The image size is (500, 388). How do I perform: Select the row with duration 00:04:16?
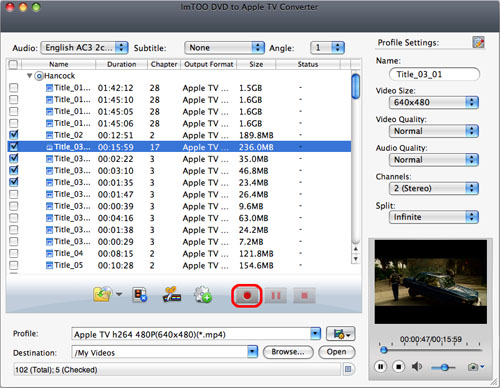tap(179, 218)
